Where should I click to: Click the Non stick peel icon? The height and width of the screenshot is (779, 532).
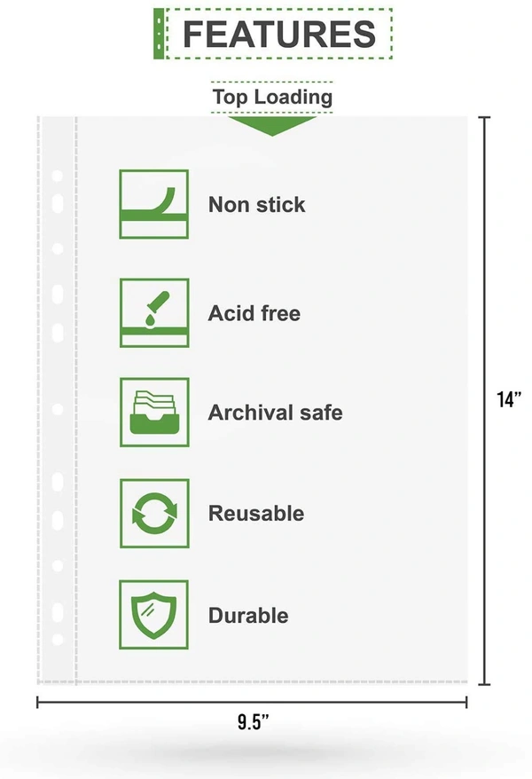point(154,204)
